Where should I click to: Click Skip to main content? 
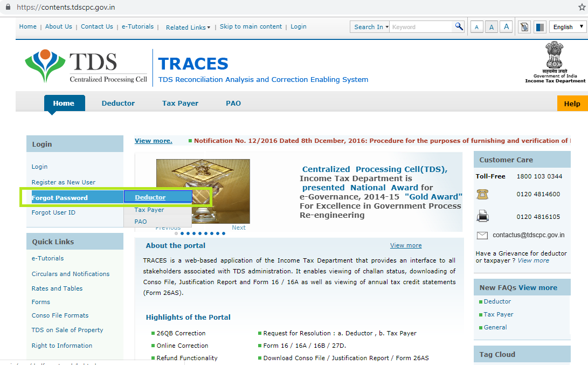251,26
